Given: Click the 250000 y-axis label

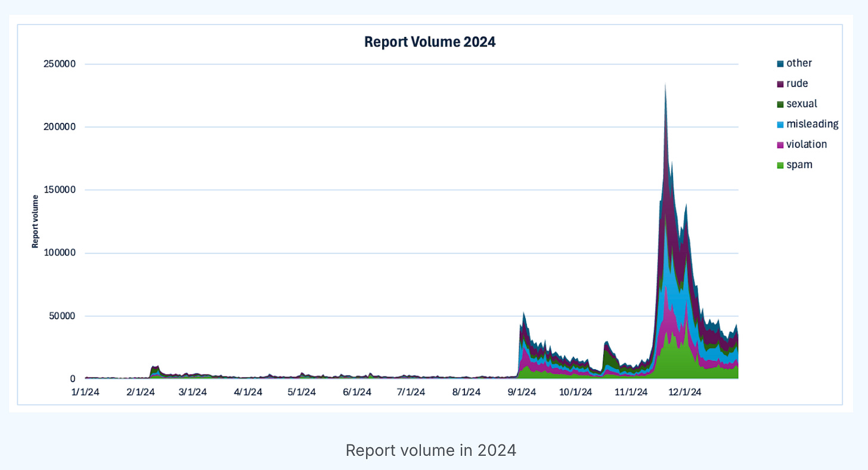Looking at the screenshot, I should coord(60,64).
